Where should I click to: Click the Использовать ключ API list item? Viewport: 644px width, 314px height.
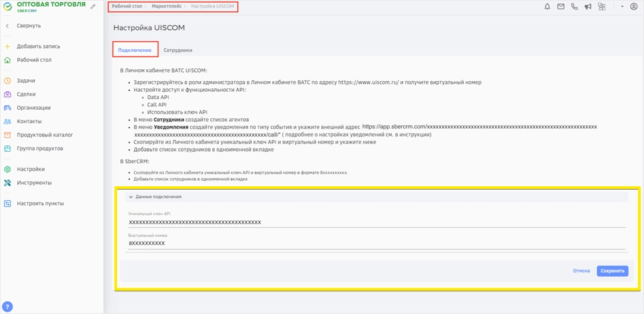tap(177, 112)
